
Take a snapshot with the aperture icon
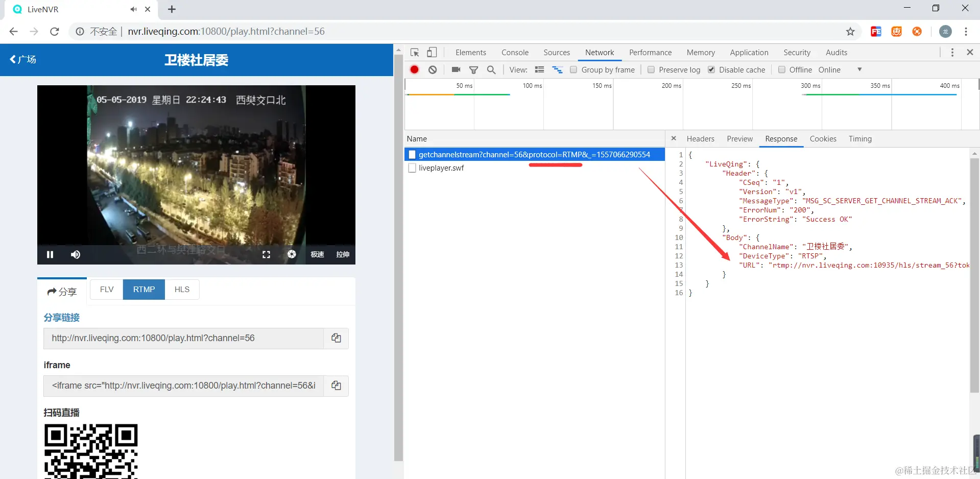(x=292, y=254)
